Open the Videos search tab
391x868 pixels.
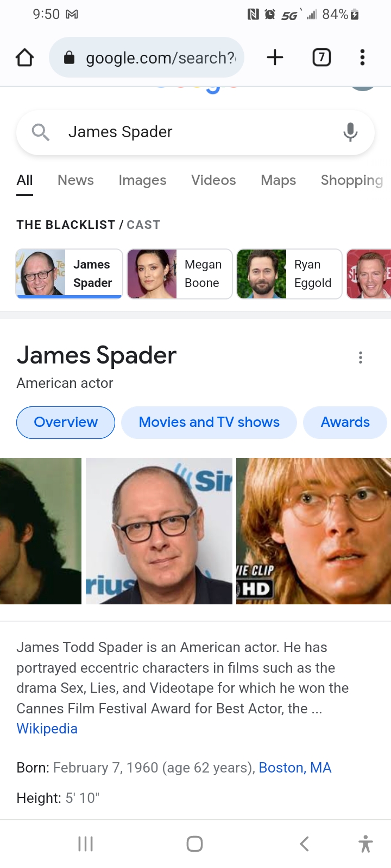click(x=213, y=180)
